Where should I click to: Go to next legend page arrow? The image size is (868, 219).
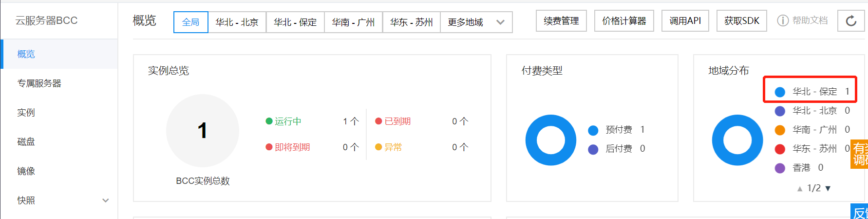pos(828,188)
